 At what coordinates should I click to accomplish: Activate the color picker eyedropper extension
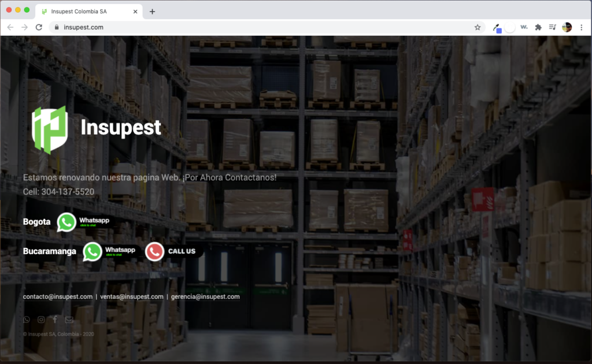pyautogui.click(x=496, y=27)
